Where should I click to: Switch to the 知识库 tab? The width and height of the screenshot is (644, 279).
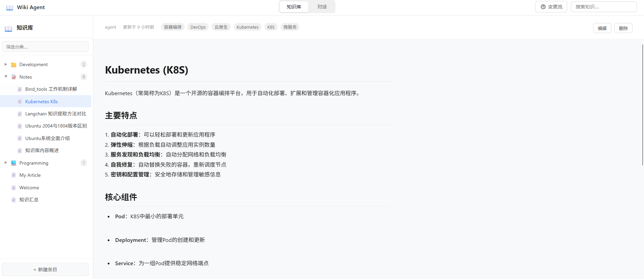click(294, 7)
